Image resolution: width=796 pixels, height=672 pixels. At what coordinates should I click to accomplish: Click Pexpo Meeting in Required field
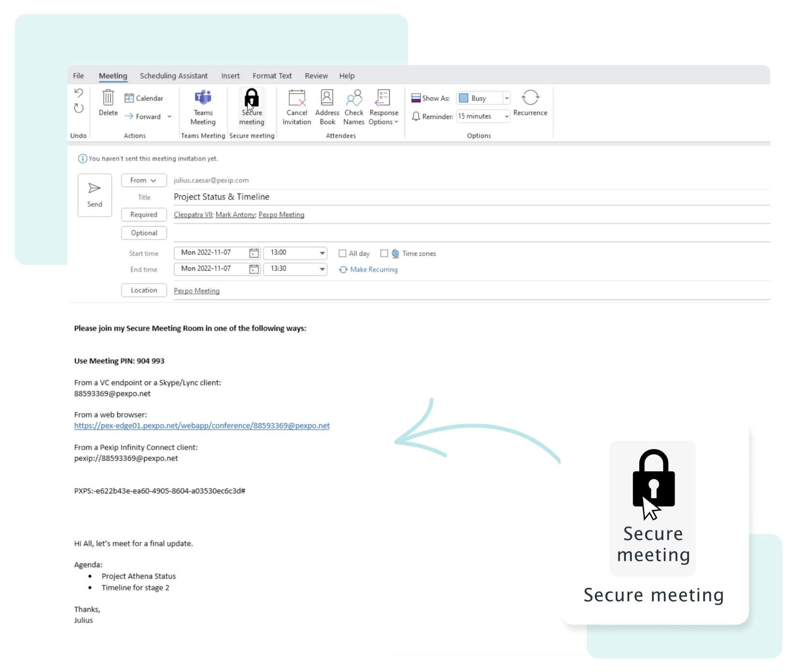click(281, 215)
